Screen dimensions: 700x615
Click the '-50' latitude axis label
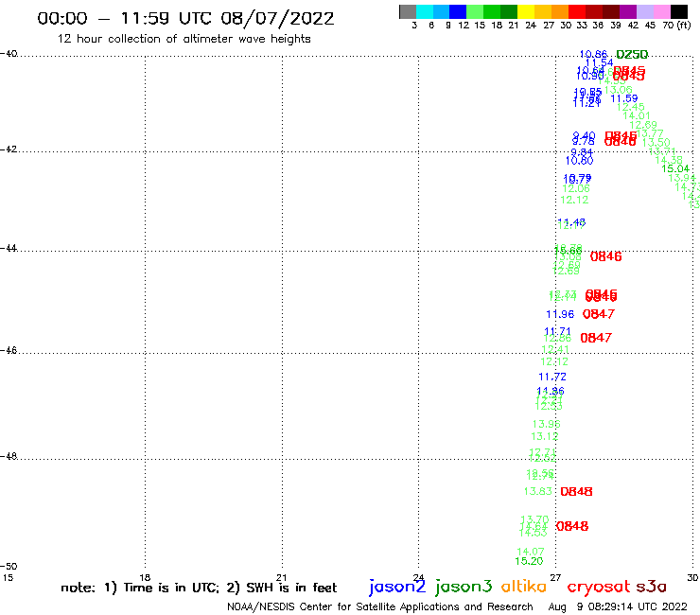[x=9, y=567]
